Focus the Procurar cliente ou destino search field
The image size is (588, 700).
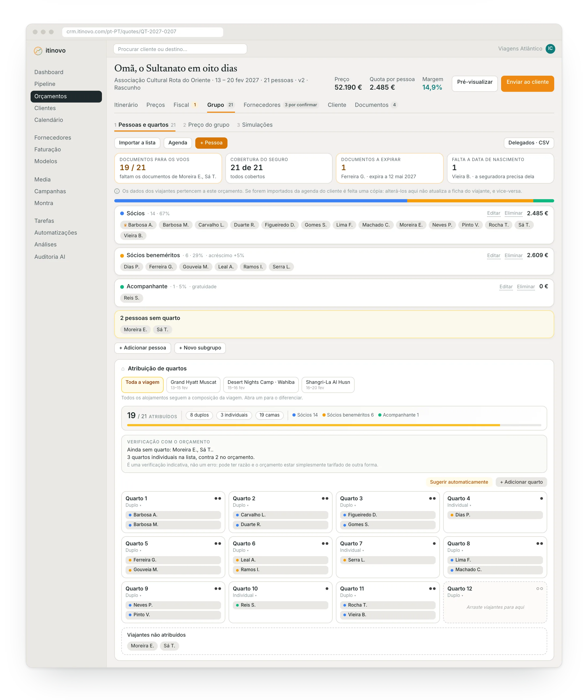pos(180,49)
